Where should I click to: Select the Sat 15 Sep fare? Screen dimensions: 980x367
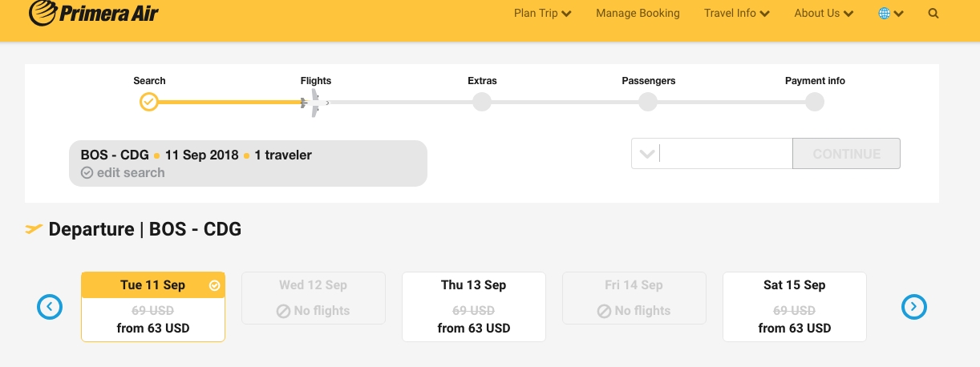coord(795,307)
